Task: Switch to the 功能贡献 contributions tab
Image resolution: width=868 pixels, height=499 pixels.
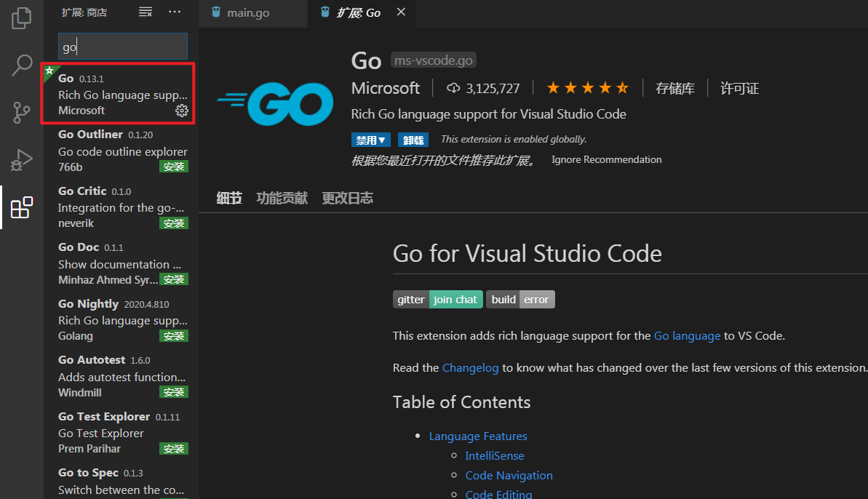Action: pyautogui.click(x=282, y=198)
